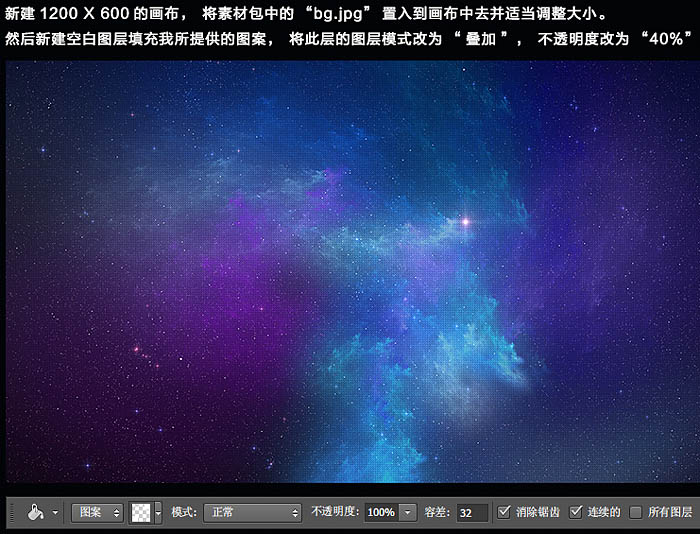Click the "叠加" text in instructions
This screenshot has width=700, height=534.
click(480, 39)
